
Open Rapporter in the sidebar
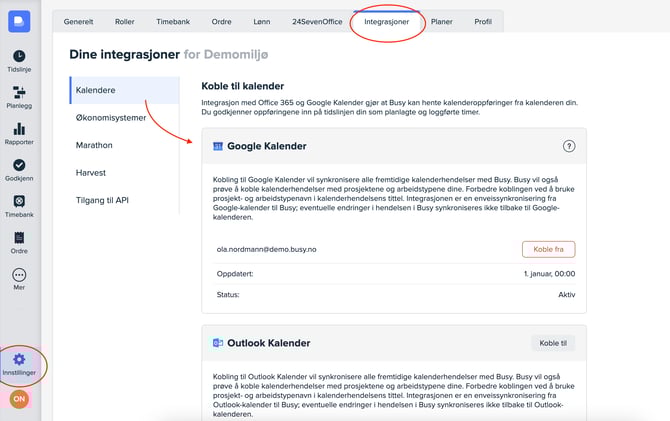point(19,134)
